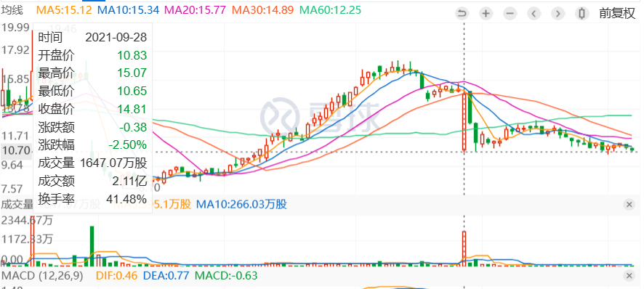
Task: Click the DIF:0.46 value
Action: 116,275
